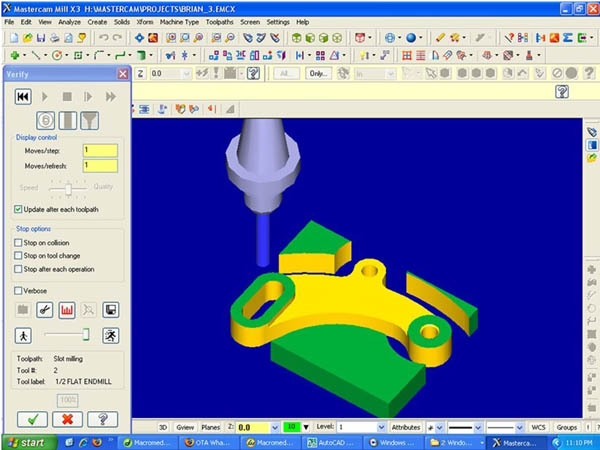
Task: Expand the Level dropdown in status bar
Action: 381,427
